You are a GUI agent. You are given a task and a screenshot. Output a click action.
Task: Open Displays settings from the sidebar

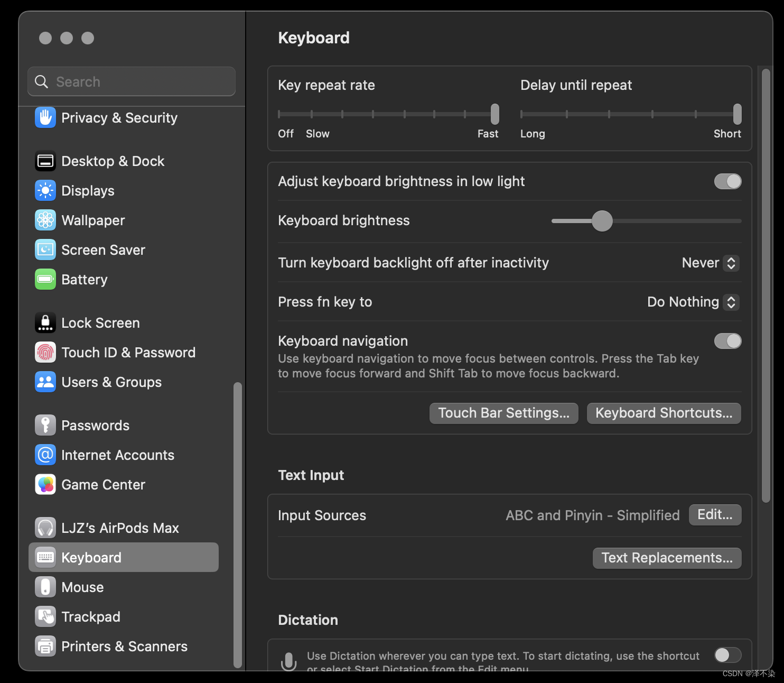click(45, 190)
